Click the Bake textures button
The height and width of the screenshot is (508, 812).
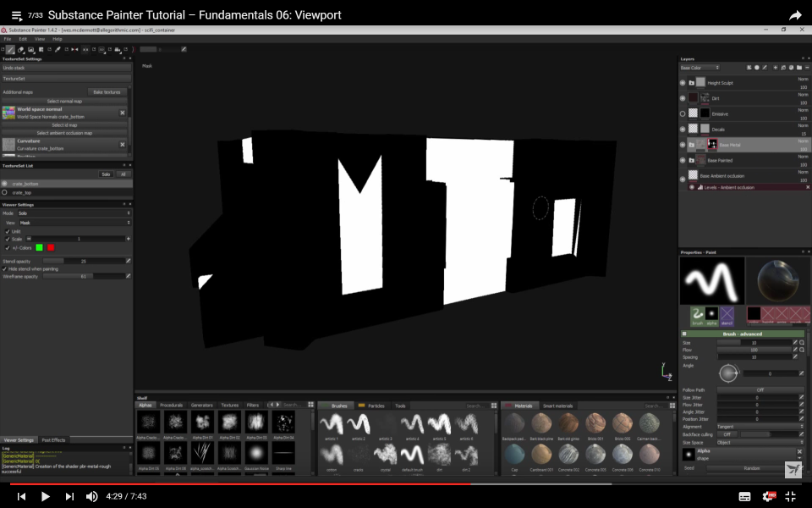(107, 91)
